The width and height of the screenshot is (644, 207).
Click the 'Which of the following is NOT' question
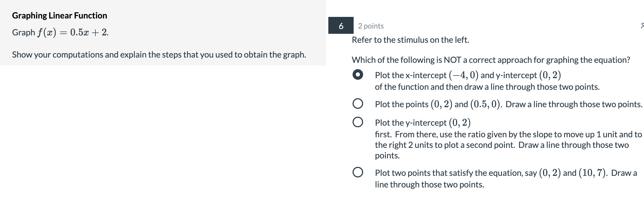(491, 60)
